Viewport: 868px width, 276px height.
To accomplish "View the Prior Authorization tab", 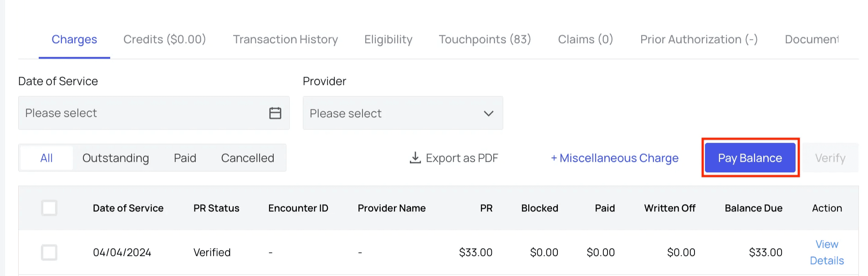I will click(x=699, y=40).
